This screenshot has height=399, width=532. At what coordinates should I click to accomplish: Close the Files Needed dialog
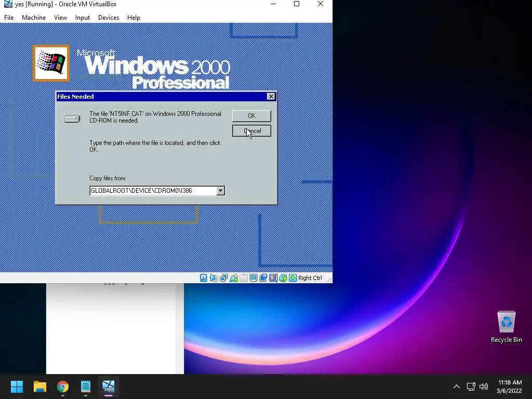(271, 96)
